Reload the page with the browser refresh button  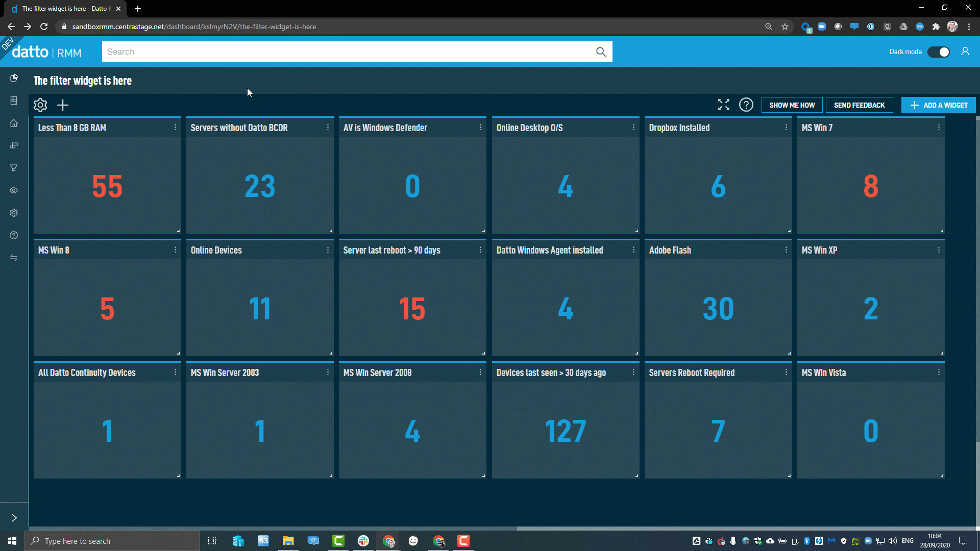point(44,27)
